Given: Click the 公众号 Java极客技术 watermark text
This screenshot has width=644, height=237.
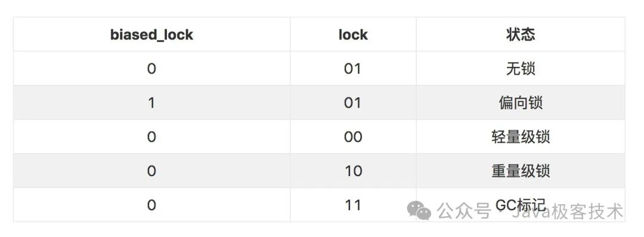Looking at the screenshot, I should 530,211.
